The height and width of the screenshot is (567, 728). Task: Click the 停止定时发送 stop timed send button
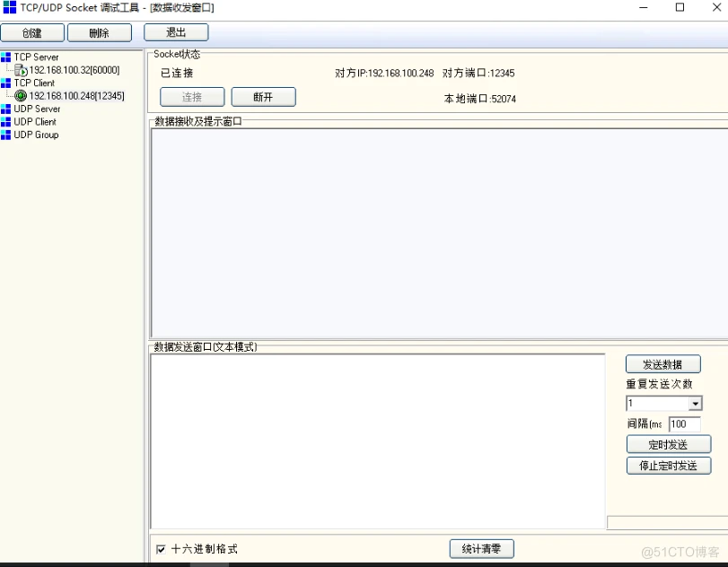[x=668, y=466]
